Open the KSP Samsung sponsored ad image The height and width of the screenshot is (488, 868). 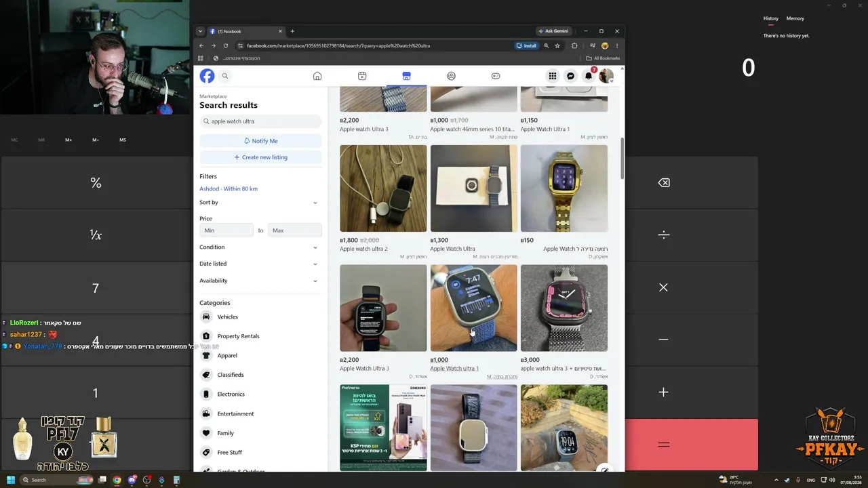[383, 428]
